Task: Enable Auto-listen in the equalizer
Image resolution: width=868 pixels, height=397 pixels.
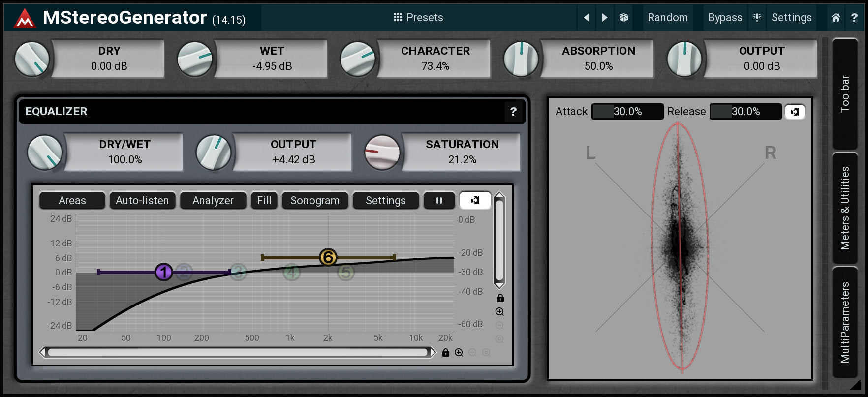Action: pyautogui.click(x=142, y=201)
